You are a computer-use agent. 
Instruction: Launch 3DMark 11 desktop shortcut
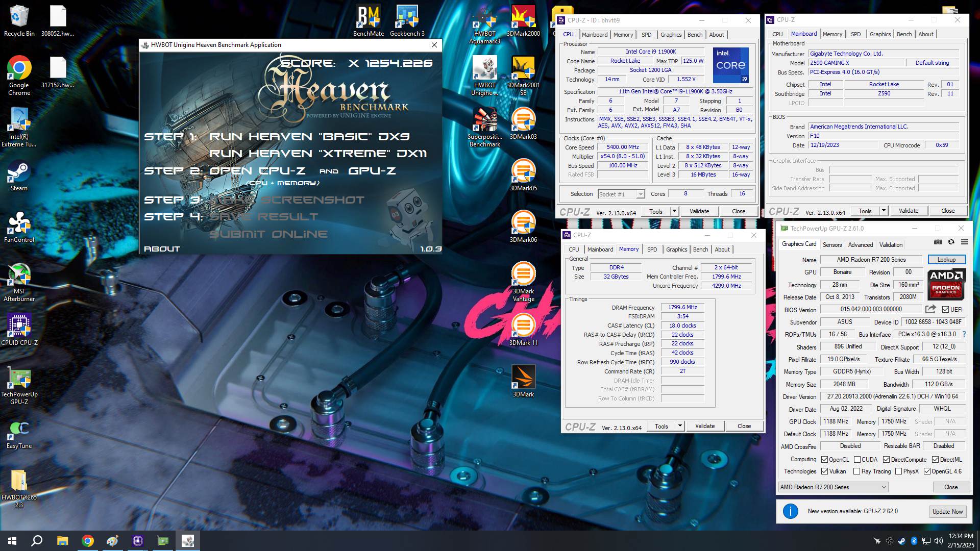[523, 330]
